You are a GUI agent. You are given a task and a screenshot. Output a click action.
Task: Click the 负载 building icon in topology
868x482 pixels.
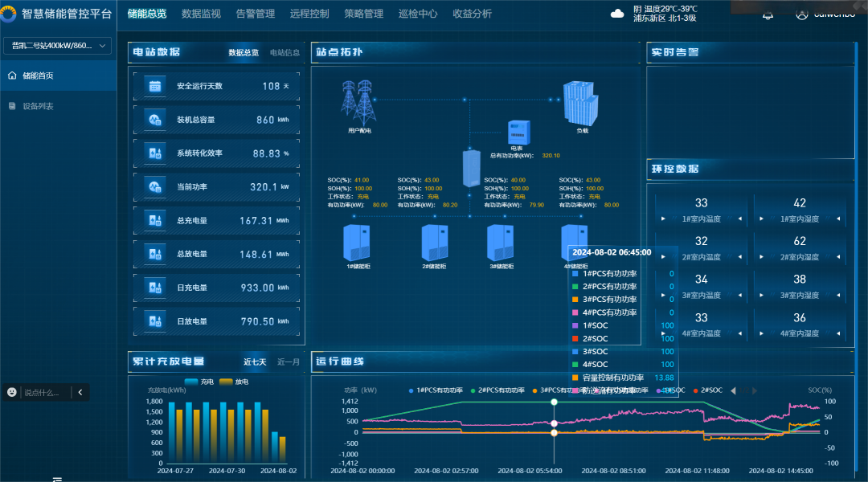(x=581, y=101)
